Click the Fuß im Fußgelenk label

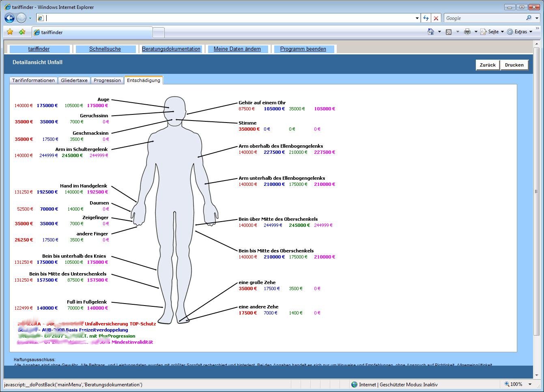point(87,302)
